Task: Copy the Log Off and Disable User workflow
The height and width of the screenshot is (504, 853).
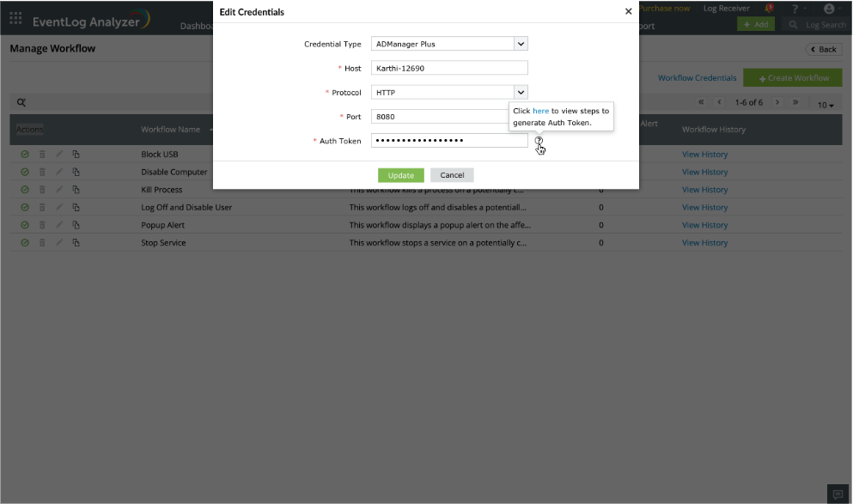Action: pyautogui.click(x=76, y=207)
